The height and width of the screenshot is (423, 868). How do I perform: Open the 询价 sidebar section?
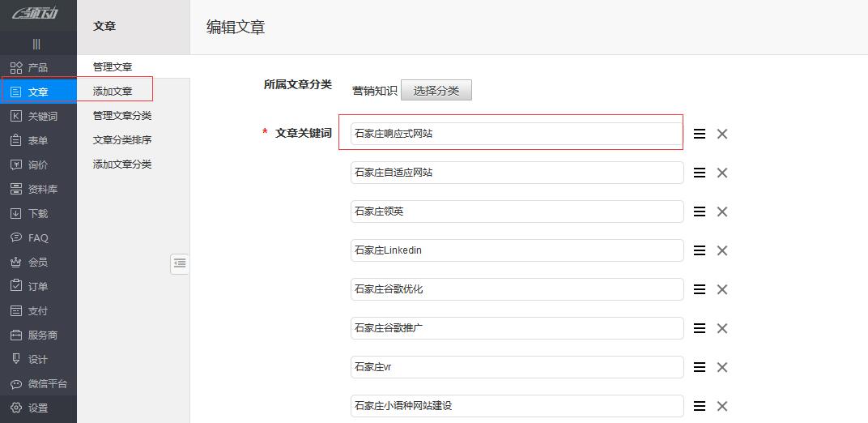tap(38, 165)
